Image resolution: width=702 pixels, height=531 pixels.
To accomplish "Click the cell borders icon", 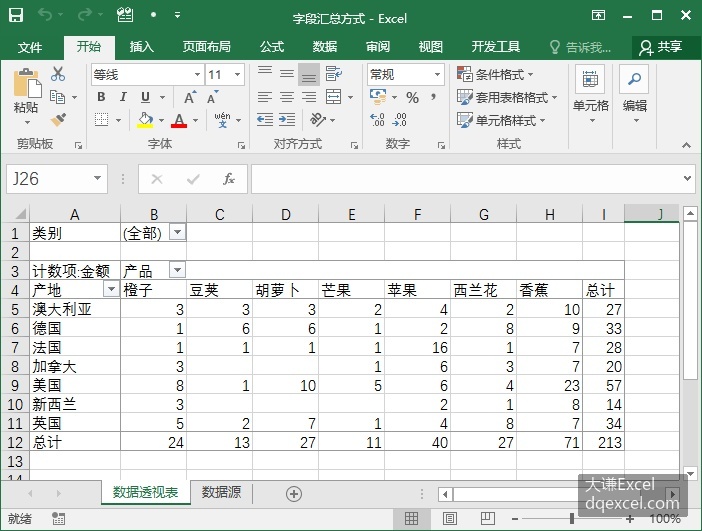I will click(102, 120).
